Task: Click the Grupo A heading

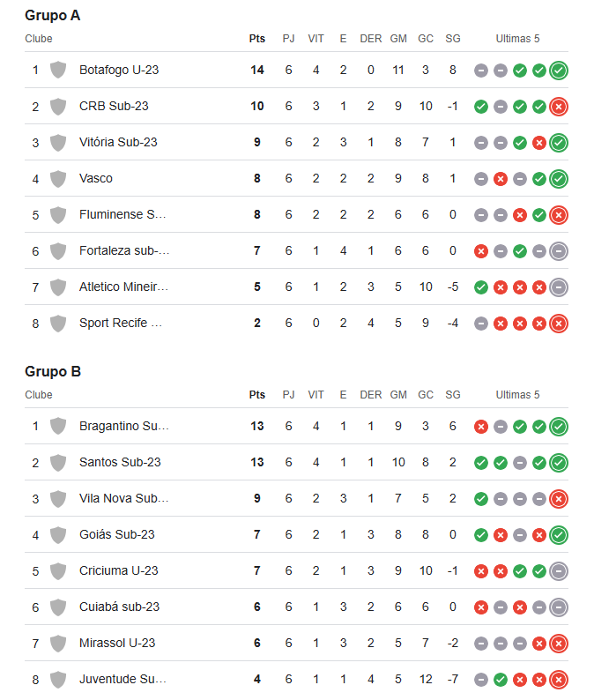Action: (x=53, y=16)
